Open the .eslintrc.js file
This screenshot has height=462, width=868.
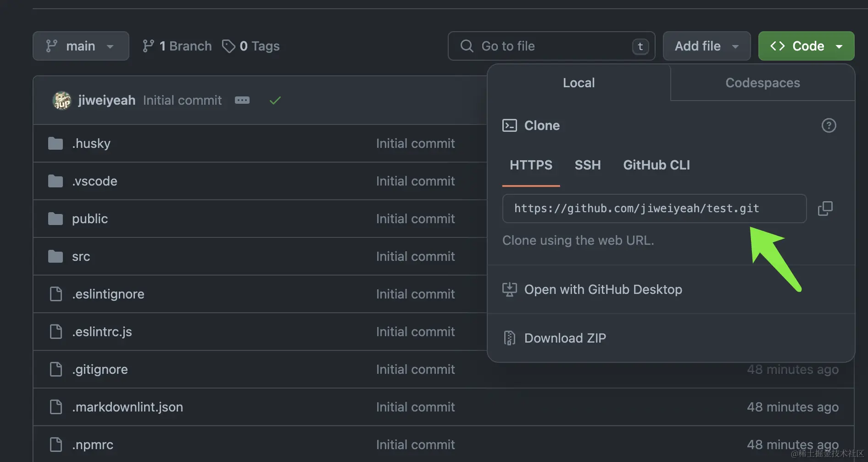pos(102,332)
